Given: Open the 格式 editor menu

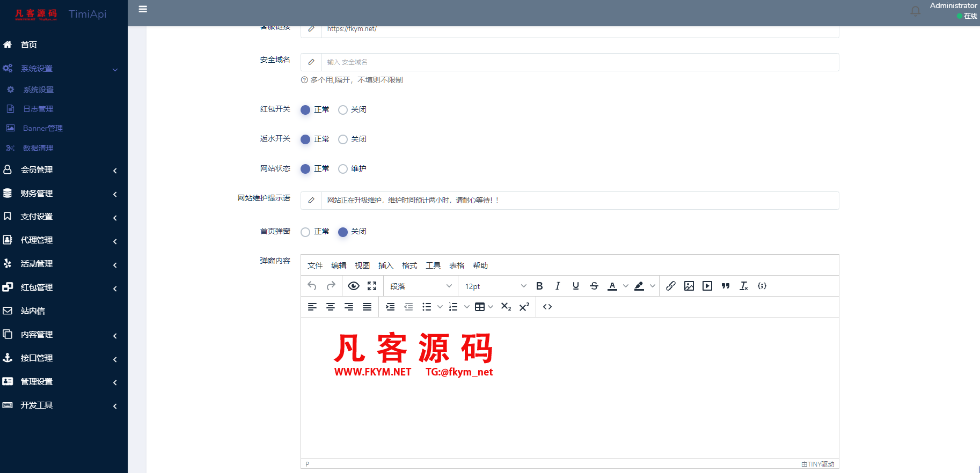Looking at the screenshot, I should [x=409, y=265].
